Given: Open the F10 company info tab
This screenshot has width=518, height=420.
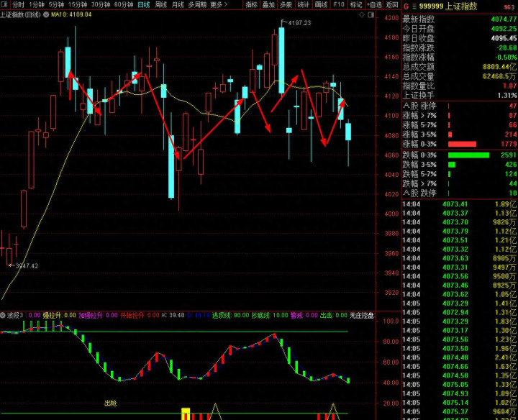Looking at the screenshot, I should point(339,4).
